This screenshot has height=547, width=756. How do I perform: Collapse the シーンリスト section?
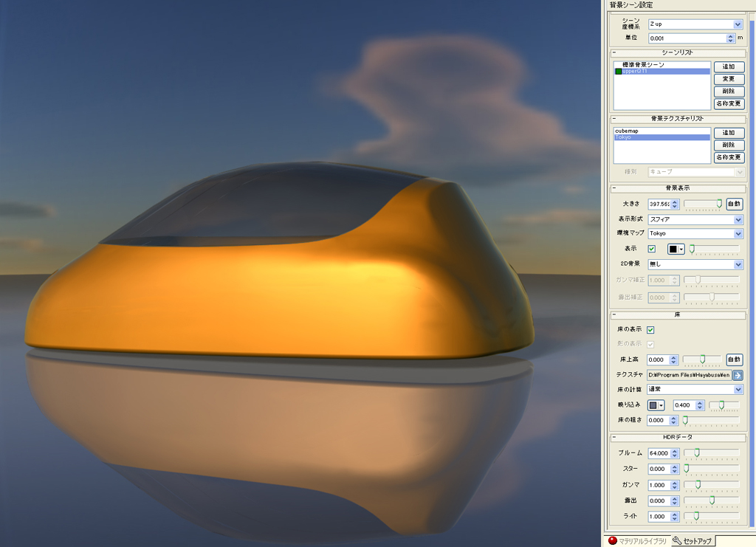(x=614, y=53)
